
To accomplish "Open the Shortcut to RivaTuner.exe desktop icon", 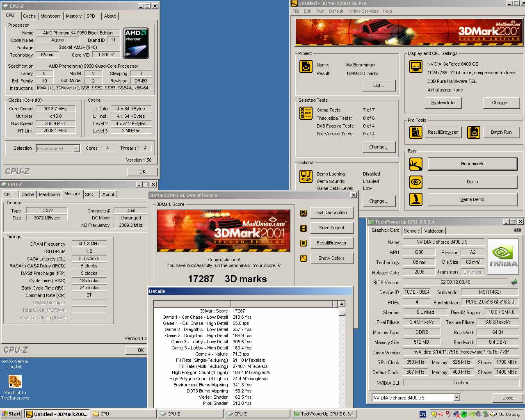I will tap(15, 388).
